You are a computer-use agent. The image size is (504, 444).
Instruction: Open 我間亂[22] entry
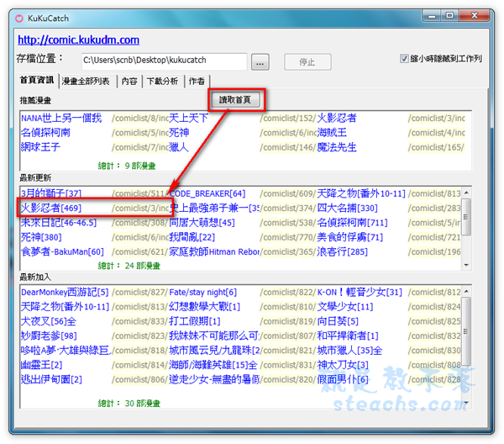tap(192, 237)
